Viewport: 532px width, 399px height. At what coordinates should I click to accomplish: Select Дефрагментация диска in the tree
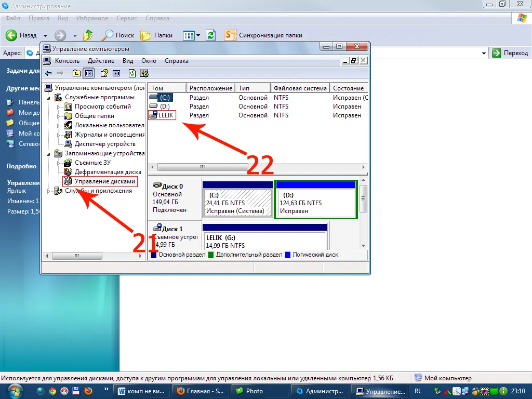(108, 172)
